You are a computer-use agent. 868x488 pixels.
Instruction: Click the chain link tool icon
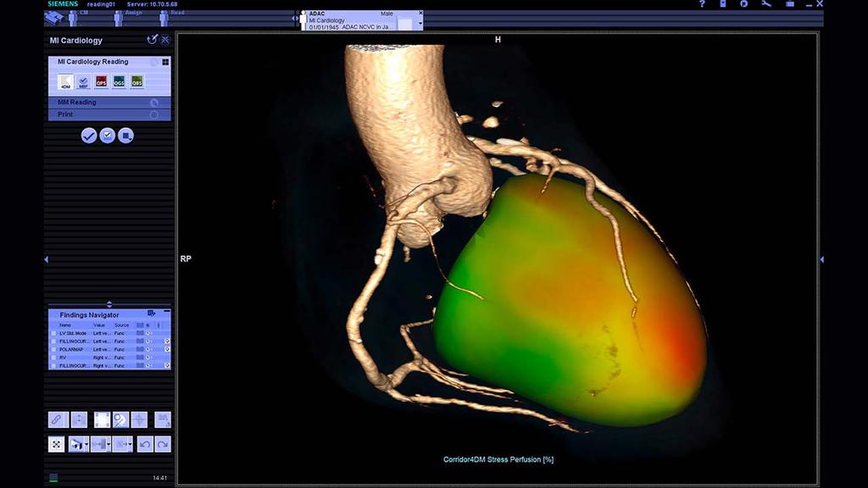(56, 419)
